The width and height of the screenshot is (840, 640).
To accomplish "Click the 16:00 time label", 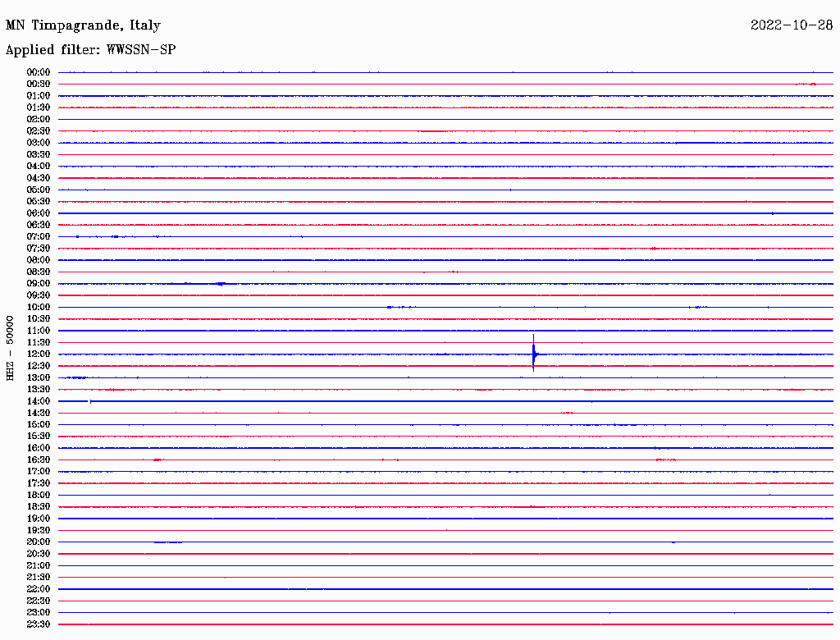I will point(39,448).
